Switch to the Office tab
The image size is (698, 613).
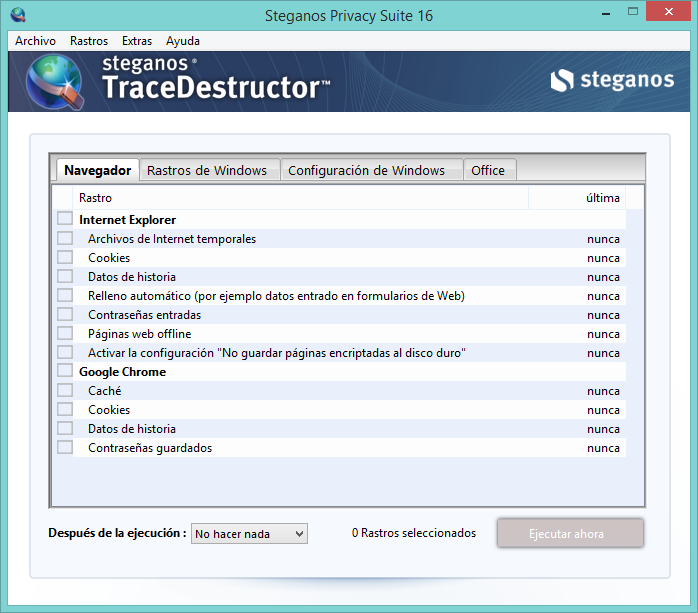pyautogui.click(x=488, y=171)
